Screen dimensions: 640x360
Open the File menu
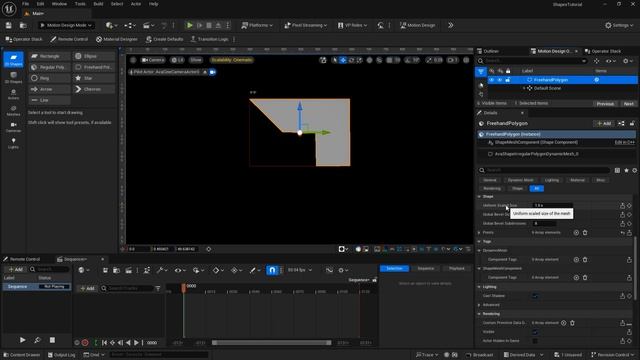25,4
